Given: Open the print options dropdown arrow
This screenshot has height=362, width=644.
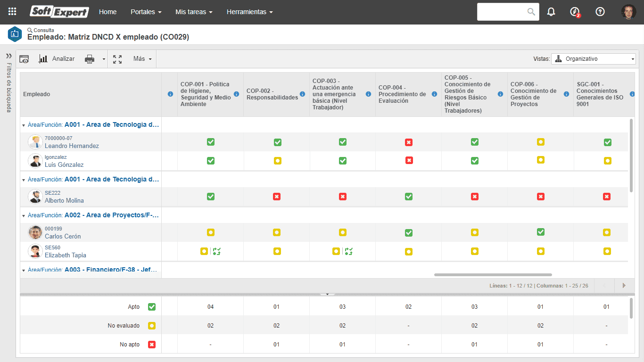Looking at the screenshot, I should 104,59.
